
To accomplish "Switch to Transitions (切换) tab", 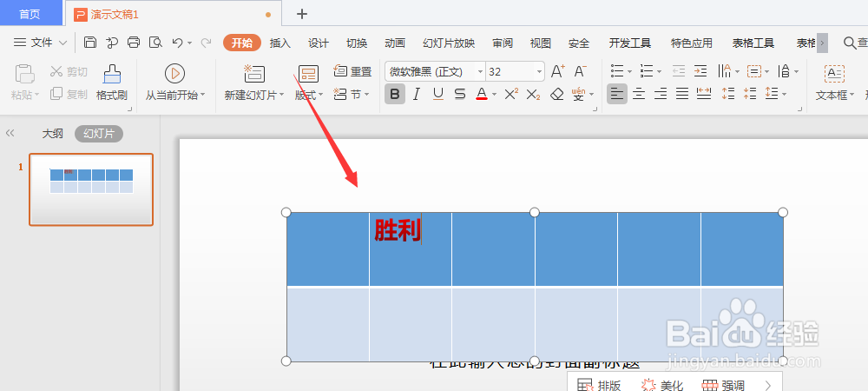I will click(357, 43).
